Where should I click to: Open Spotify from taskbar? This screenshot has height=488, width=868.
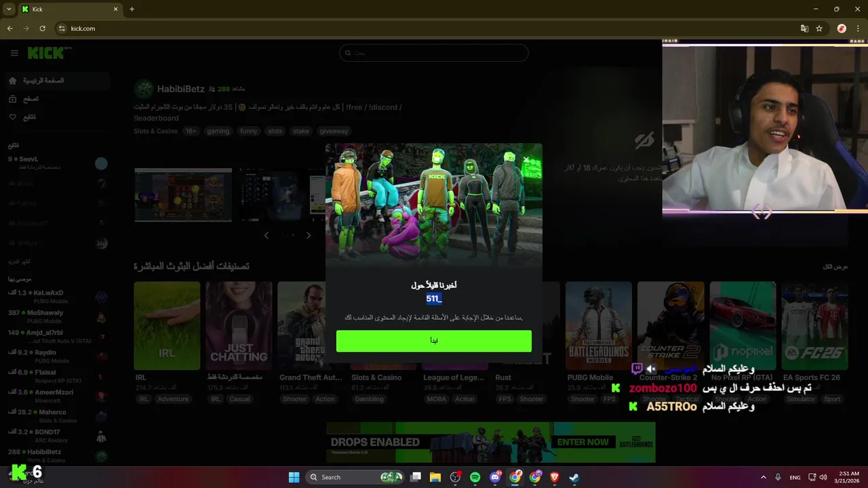point(475,477)
